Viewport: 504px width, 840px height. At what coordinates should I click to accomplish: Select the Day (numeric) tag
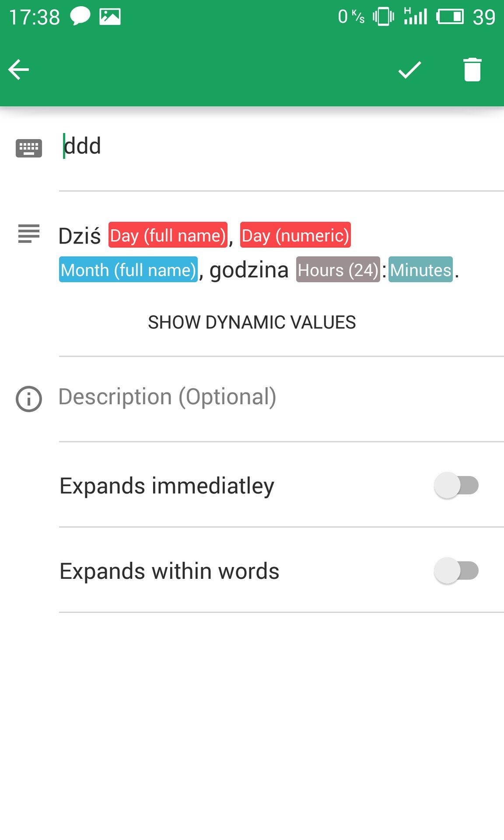pyautogui.click(x=295, y=235)
